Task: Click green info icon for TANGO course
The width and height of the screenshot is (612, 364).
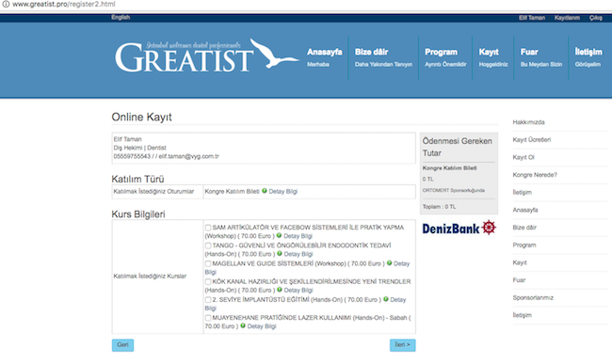Action: (x=280, y=253)
